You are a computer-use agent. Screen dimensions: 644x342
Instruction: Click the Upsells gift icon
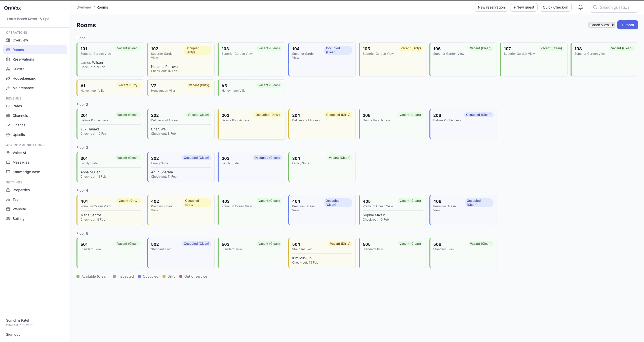[8, 134]
